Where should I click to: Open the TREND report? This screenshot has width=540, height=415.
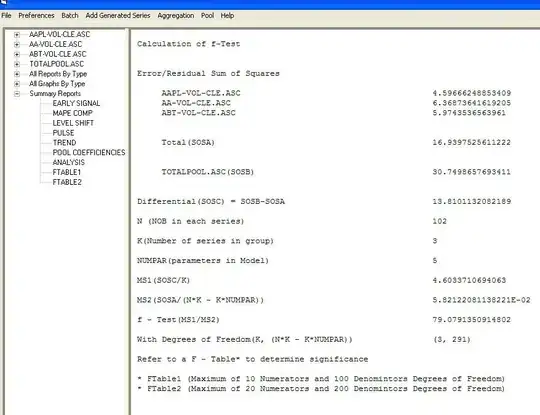pyautogui.click(x=64, y=143)
